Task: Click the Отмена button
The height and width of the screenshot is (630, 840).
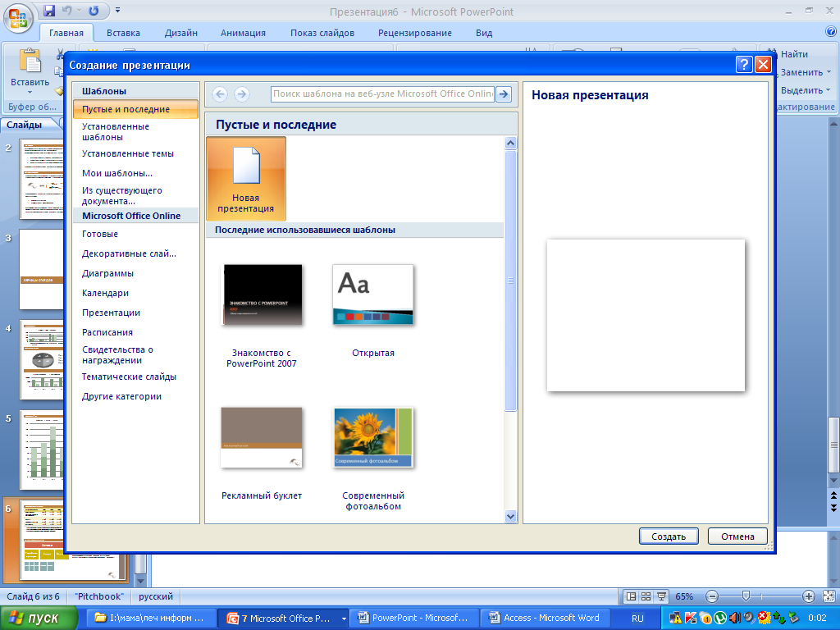Action: (x=737, y=536)
